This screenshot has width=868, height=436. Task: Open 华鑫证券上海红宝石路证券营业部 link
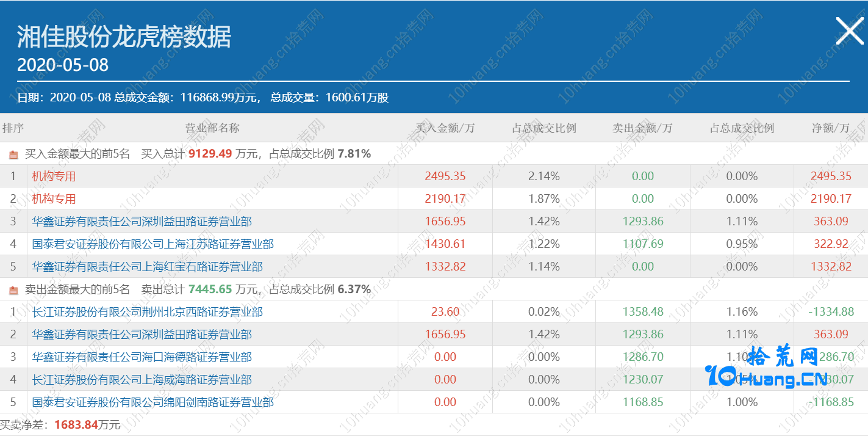147,267
